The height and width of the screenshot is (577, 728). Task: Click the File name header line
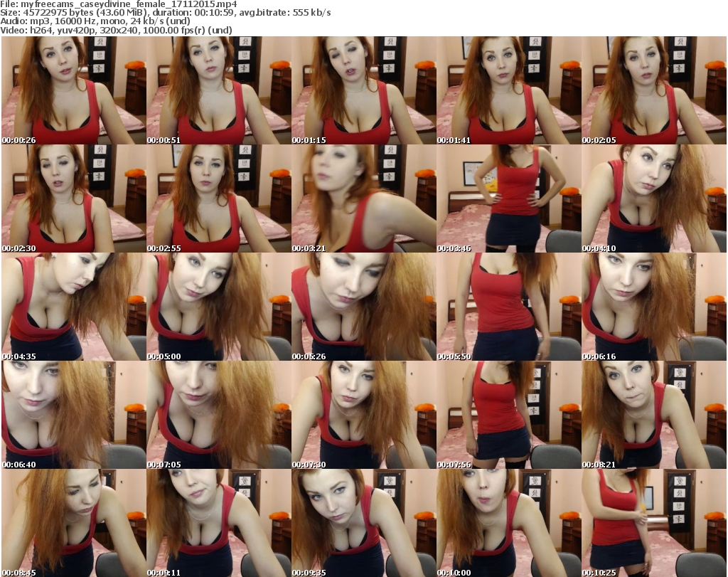click(x=119, y=4)
